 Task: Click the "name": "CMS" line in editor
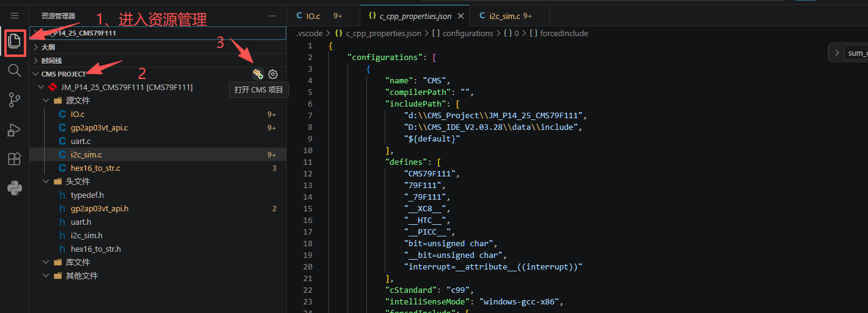(x=418, y=80)
